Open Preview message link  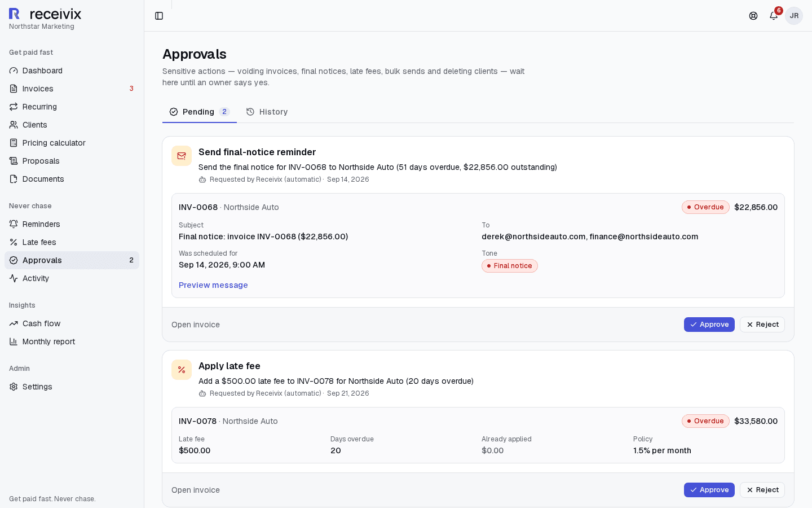213,285
